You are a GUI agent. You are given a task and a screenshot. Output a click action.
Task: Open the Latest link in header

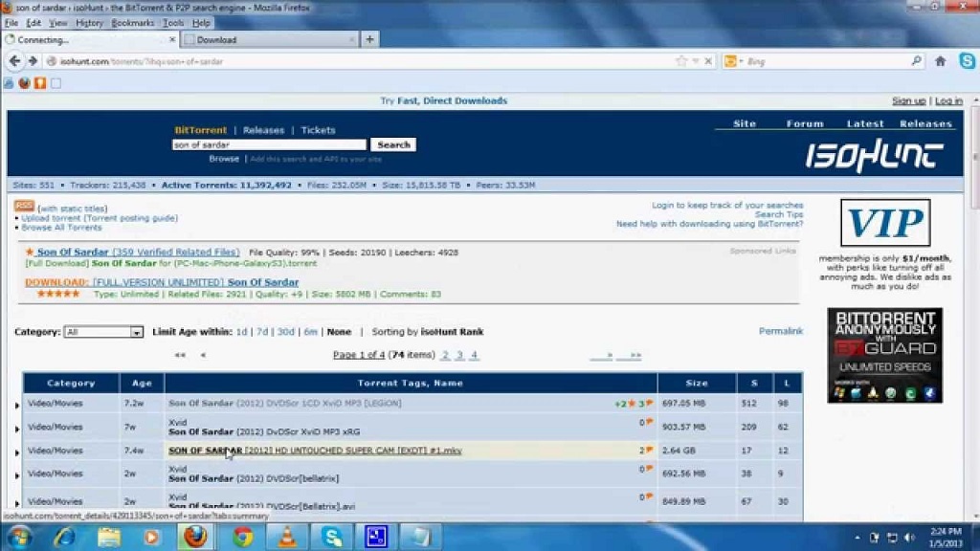point(865,123)
